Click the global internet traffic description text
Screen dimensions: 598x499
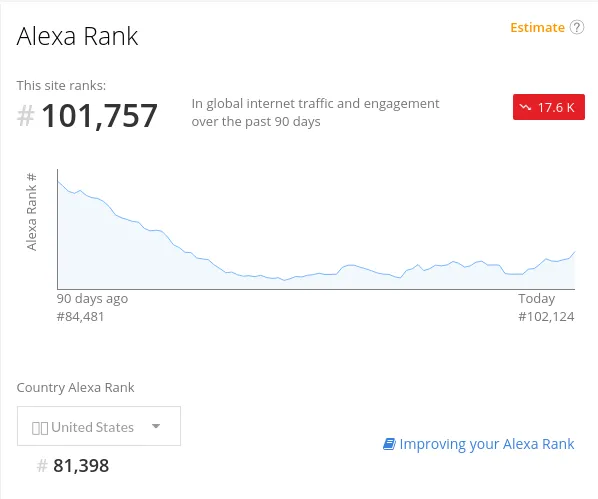click(x=315, y=113)
